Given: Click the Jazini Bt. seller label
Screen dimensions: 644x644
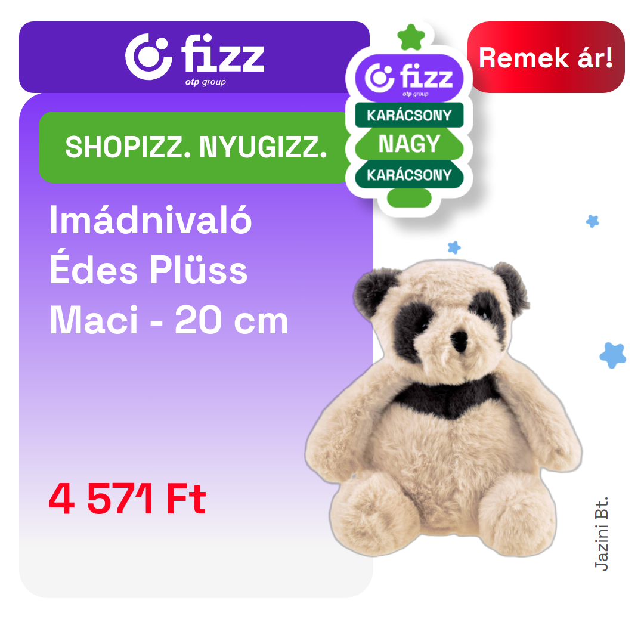Looking at the screenshot, I should tap(601, 534).
